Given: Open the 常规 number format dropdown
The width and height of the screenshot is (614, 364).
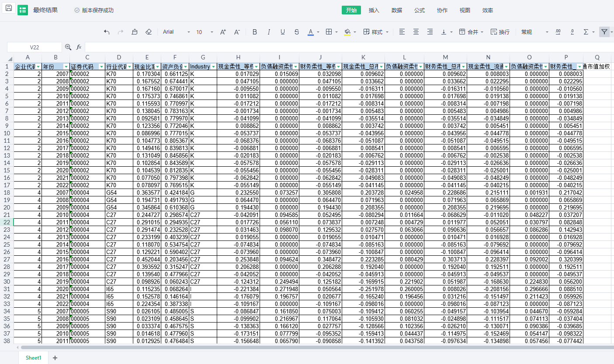Looking at the screenshot, I should tap(534, 32).
